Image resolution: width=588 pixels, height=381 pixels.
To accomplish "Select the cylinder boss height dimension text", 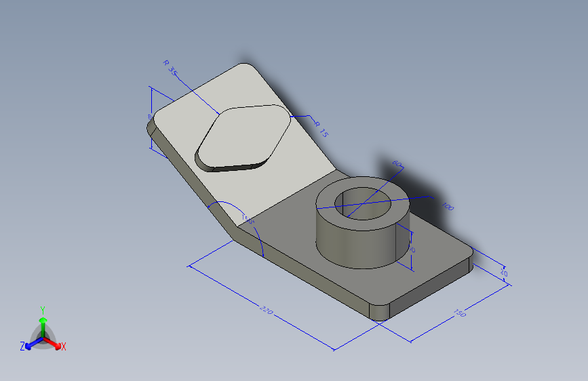I will 412,249.
